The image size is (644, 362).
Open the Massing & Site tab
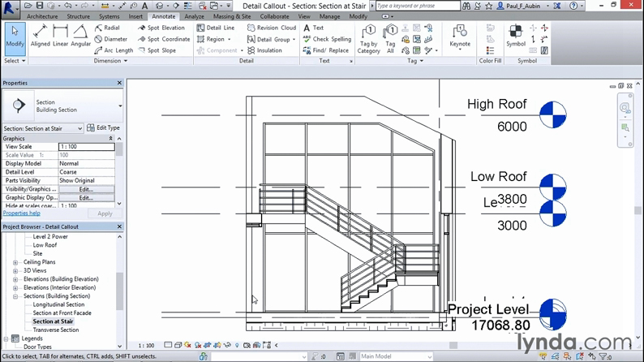coord(232,16)
